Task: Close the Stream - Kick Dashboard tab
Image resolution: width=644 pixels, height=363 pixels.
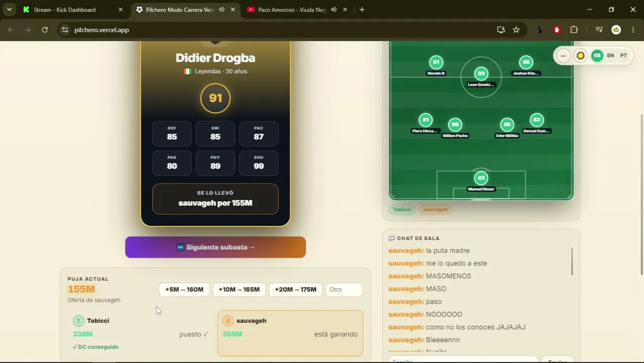Action: 120,10
